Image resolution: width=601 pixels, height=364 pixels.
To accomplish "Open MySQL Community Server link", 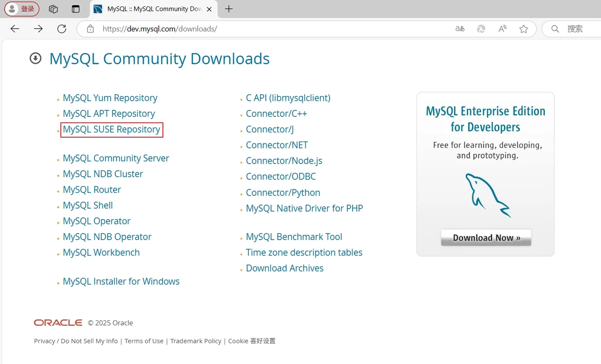I will [x=116, y=158].
